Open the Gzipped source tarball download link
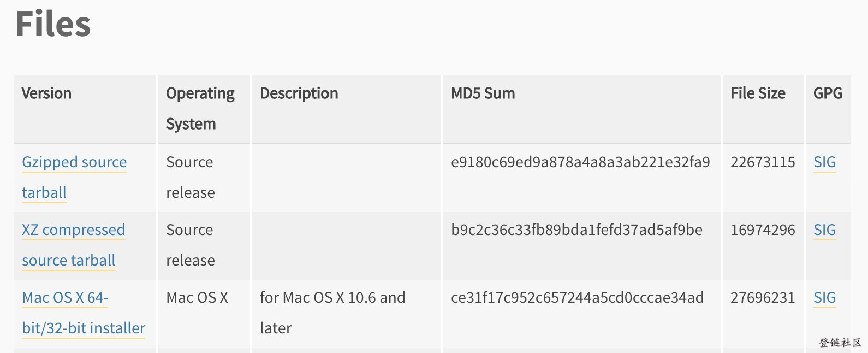Image resolution: width=868 pixels, height=353 pixels. [74, 177]
